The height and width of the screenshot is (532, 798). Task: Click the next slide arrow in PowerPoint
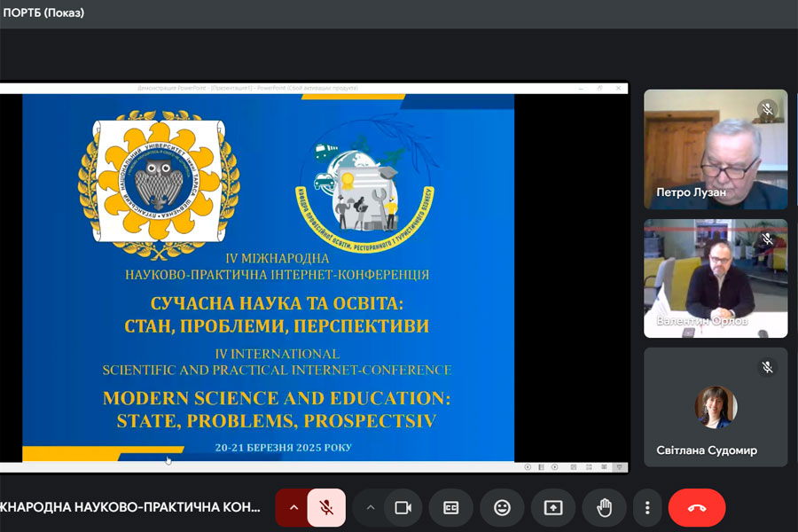(554, 466)
